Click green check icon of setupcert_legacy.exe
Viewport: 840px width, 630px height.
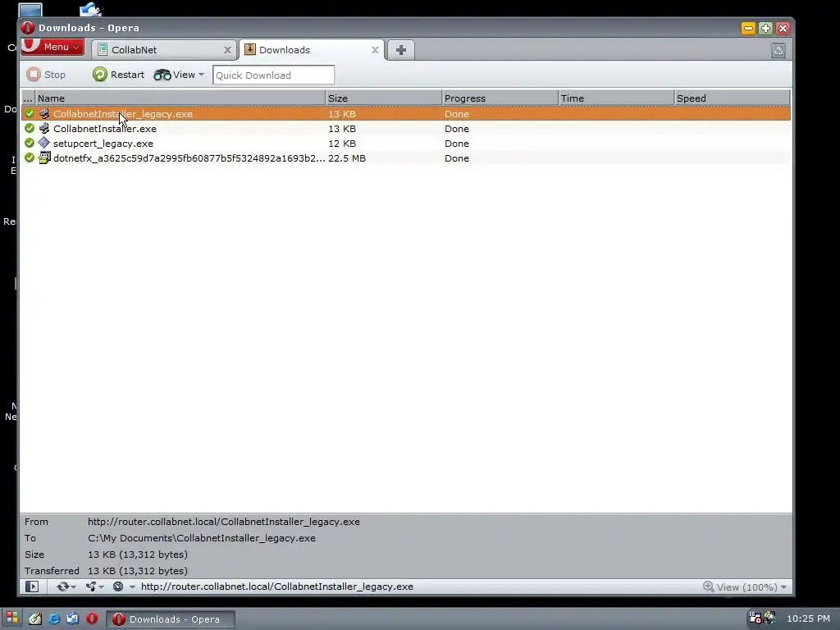30,143
